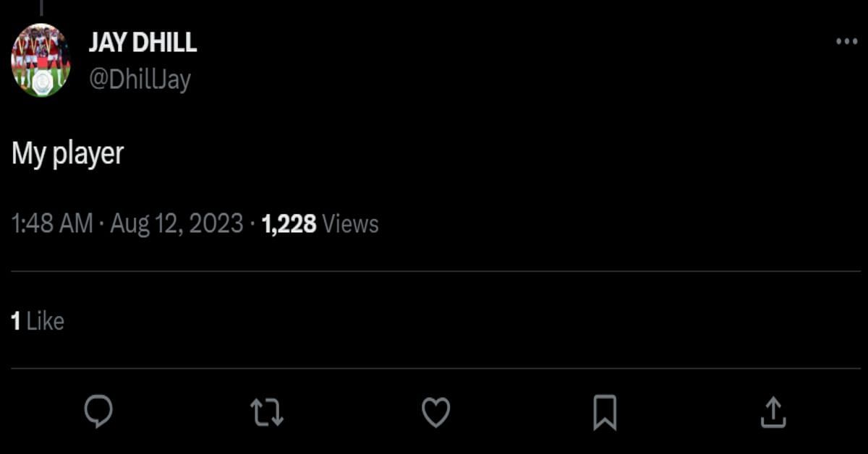Click the JAY DHILL display name

(142, 43)
